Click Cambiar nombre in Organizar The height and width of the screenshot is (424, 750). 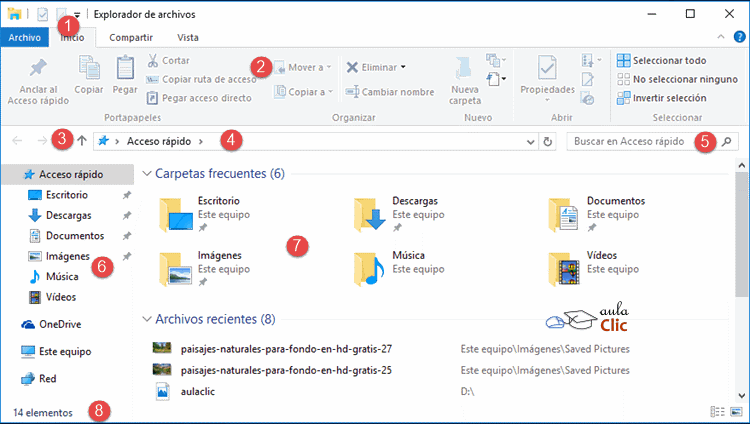click(390, 92)
